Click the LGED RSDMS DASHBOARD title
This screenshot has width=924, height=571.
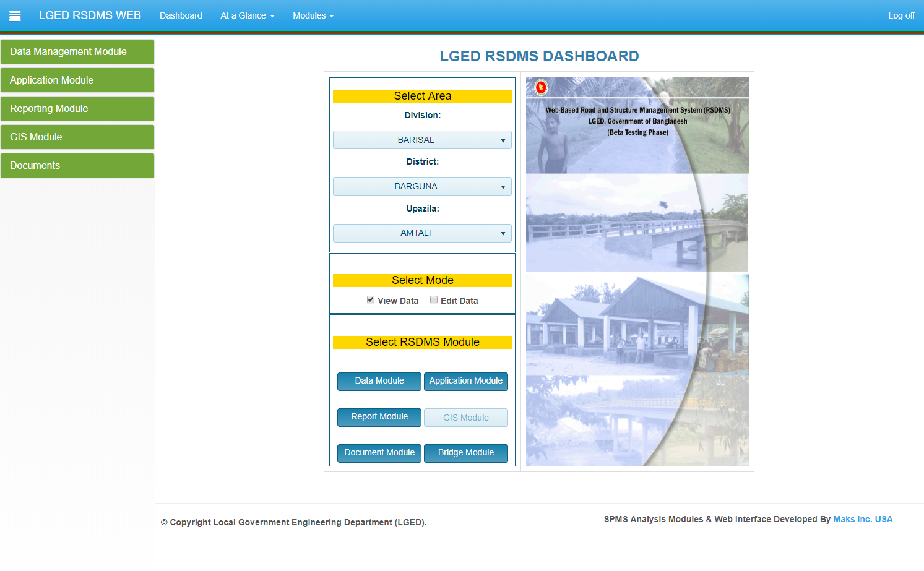click(x=539, y=56)
